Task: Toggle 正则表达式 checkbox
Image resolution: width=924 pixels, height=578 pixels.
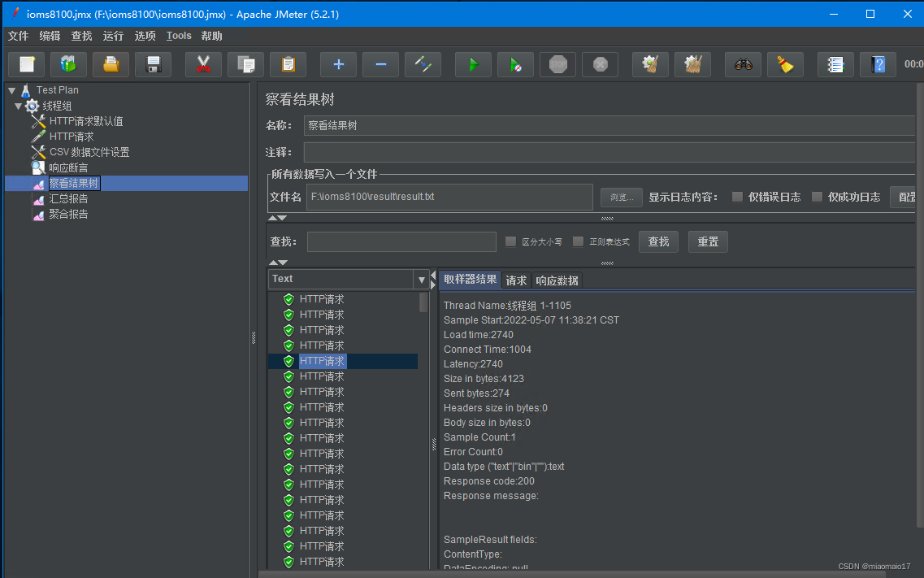Action: [x=578, y=241]
